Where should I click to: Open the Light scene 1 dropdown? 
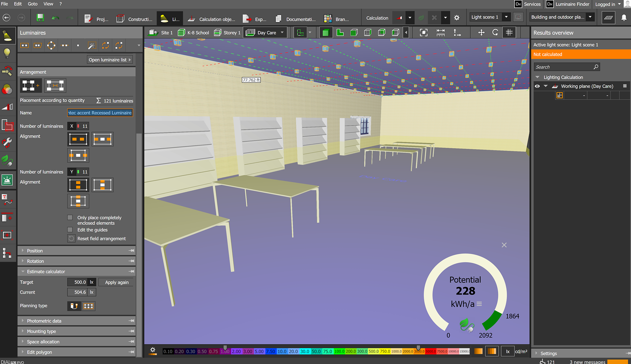[506, 17]
